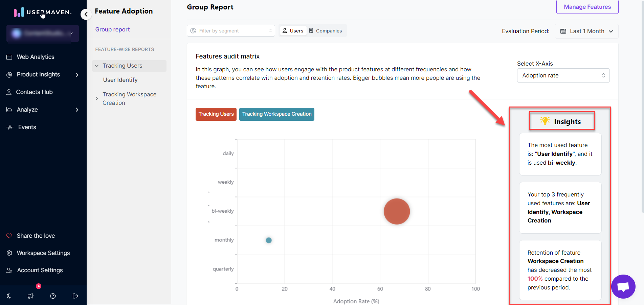The width and height of the screenshot is (644, 305).
Task: Collapse the Tracking Users report section
Action: click(97, 66)
